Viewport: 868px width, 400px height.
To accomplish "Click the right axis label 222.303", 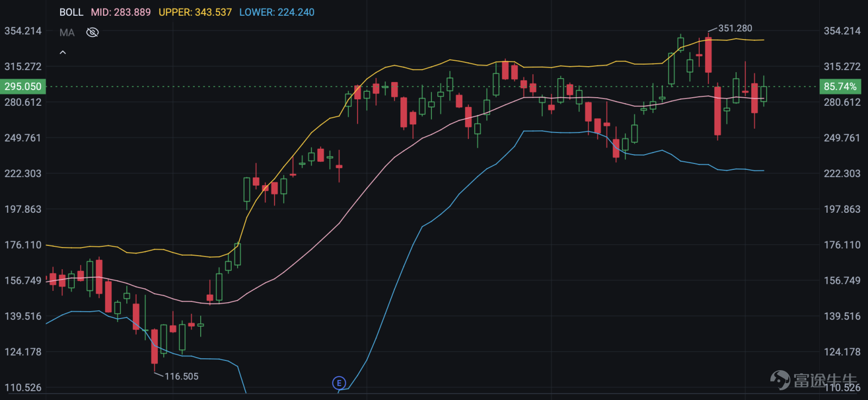I will click(x=842, y=173).
